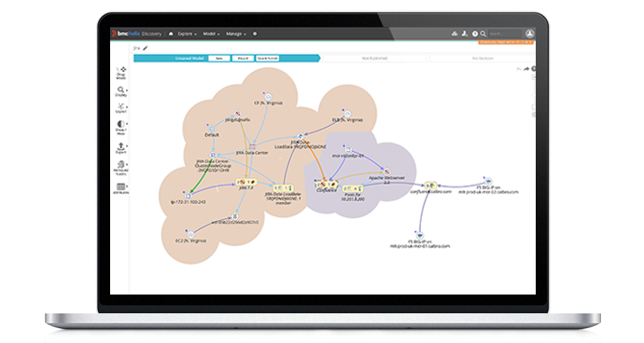
Task: Click the Not Published status step
Action: coord(374,59)
